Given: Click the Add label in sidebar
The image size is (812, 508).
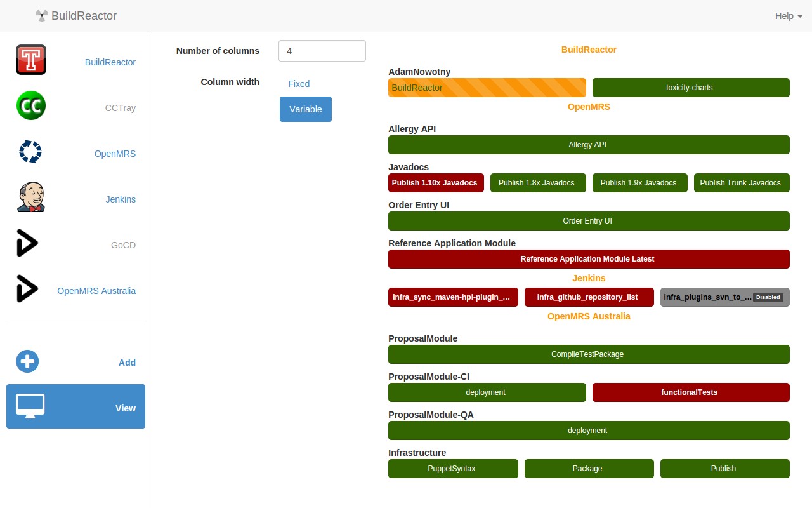Looking at the screenshot, I should click(127, 363).
